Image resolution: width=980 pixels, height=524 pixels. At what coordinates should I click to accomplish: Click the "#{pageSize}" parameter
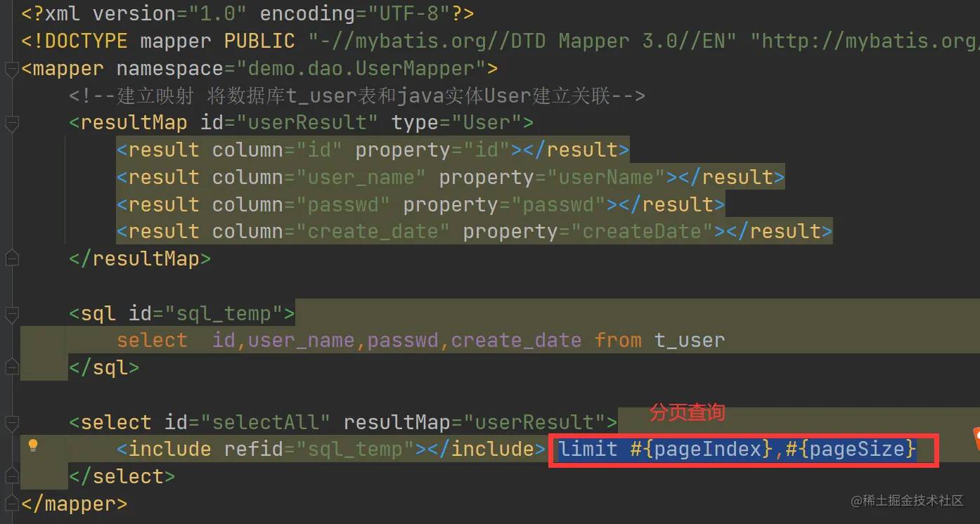click(x=851, y=449)
